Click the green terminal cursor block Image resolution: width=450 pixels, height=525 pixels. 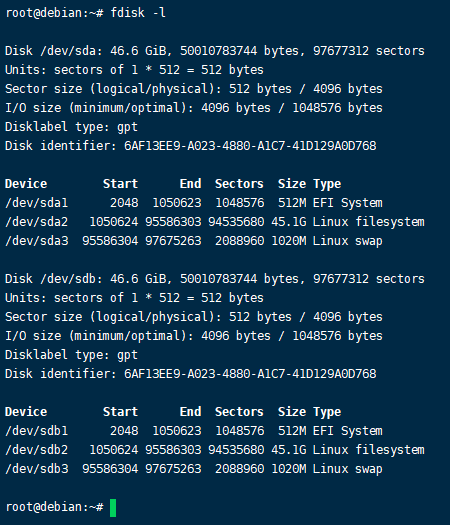click(x=113, y=508)
